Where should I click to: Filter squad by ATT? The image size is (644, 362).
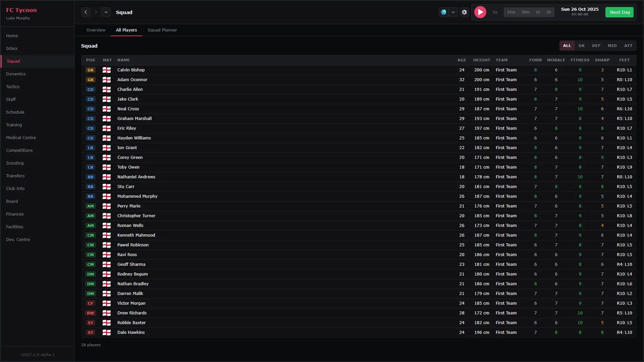(x=628, y=46)
